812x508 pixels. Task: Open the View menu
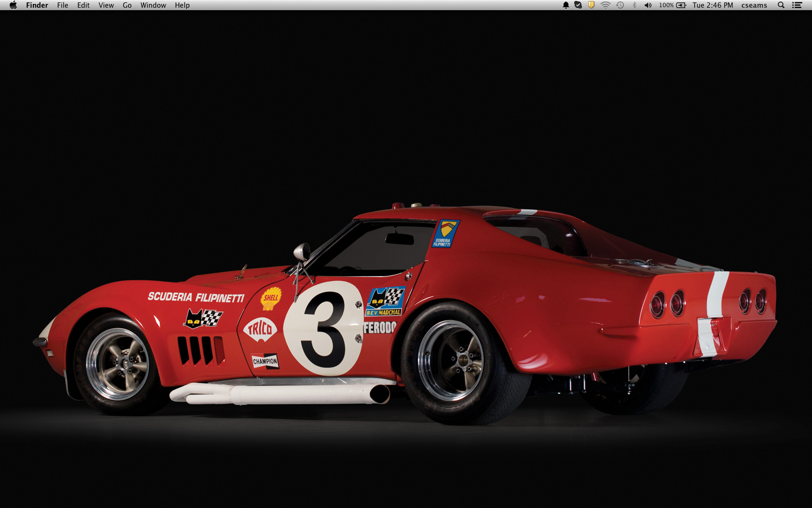[106, 5]
